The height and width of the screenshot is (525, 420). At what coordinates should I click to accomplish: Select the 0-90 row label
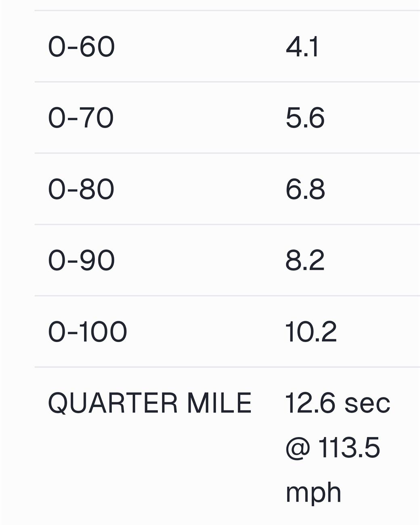click(81, 260)
